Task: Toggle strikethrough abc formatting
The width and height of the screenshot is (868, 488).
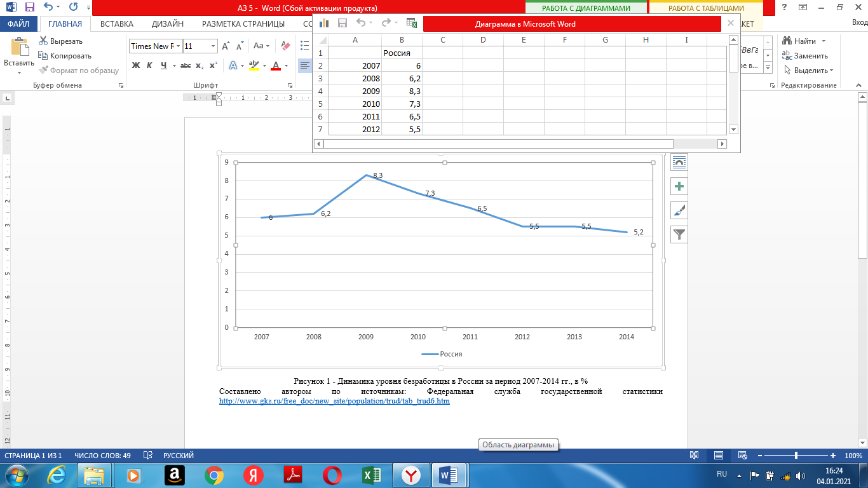Action: pos(186,65)
